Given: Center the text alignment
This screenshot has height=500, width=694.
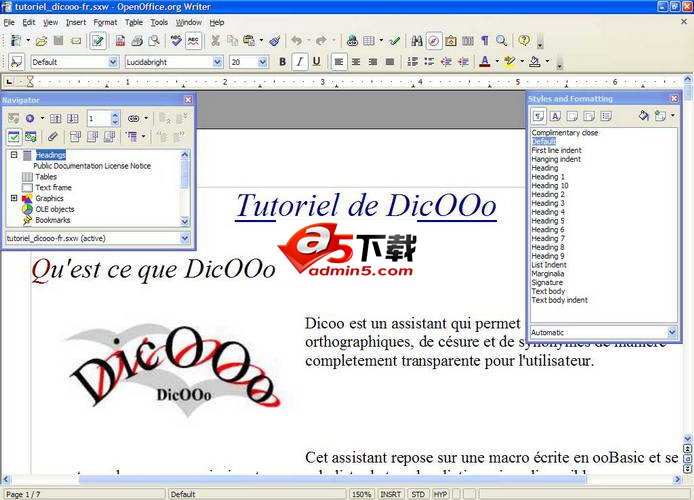Looking at the screenshot, I should pyautogui.click(x=356, y=62).
